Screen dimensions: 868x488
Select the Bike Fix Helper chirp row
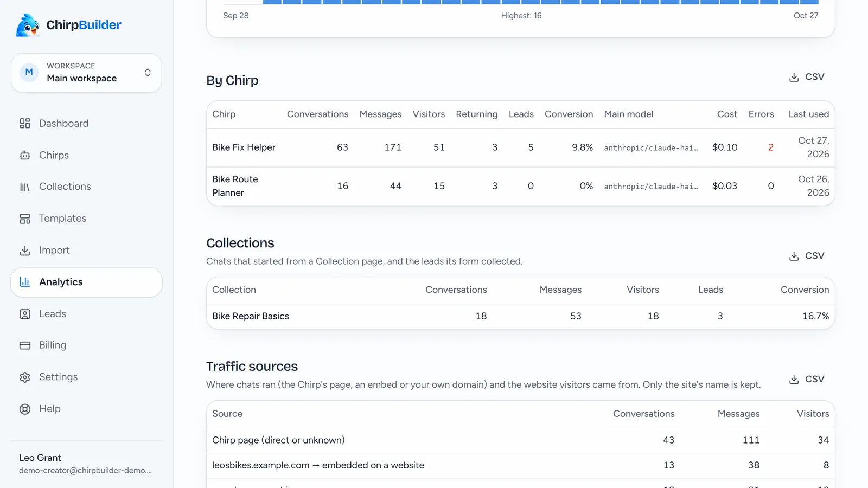(520, 147)
